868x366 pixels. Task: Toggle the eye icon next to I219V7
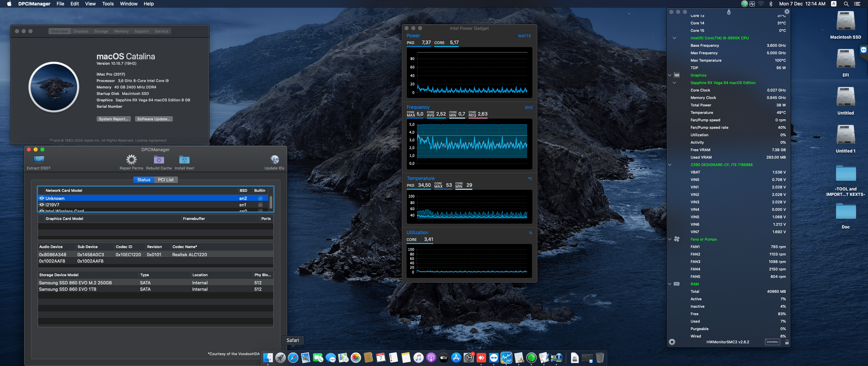click(41, 204)
